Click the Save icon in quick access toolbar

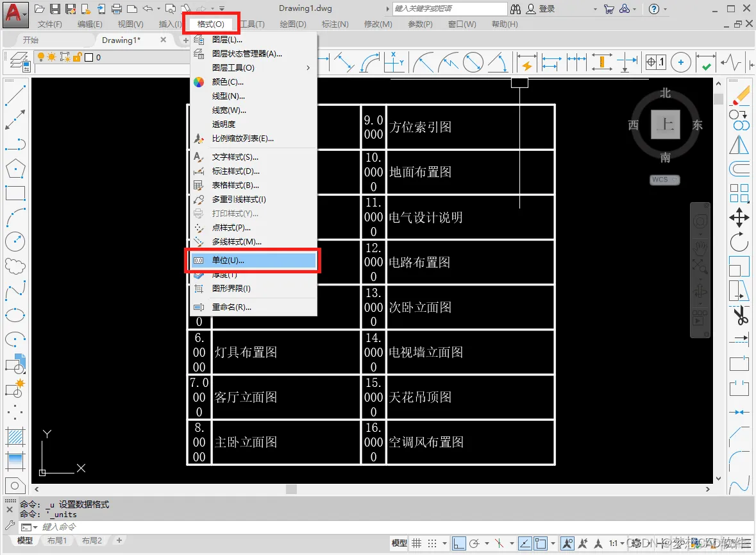(55, 9)
